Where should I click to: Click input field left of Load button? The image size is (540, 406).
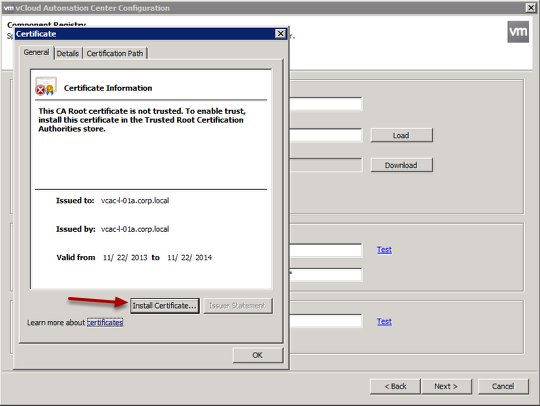(x=326, y=135)
